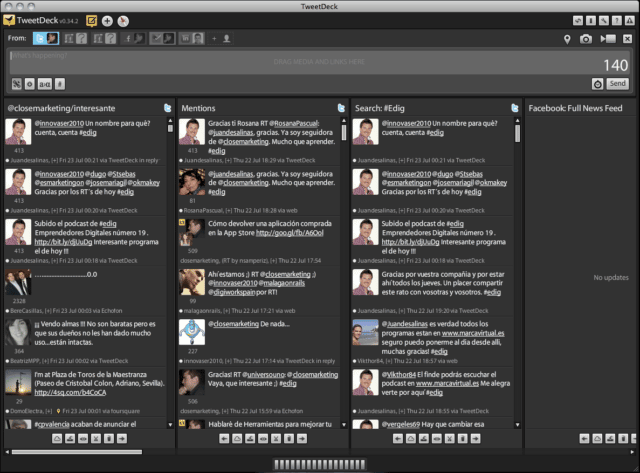Mark all seen in Mentions with eye icon
Screen dimensions: 640x473
tap(263, 439)
